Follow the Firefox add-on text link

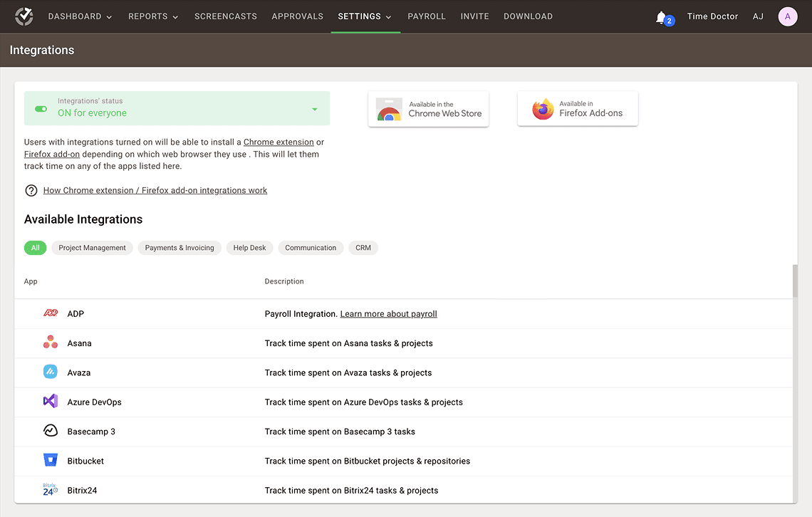pos(52,154)
